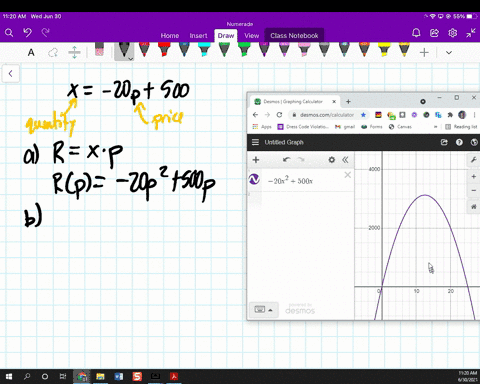
Task: Toggle Desmos keypad arrow
Action: point(270,310)
